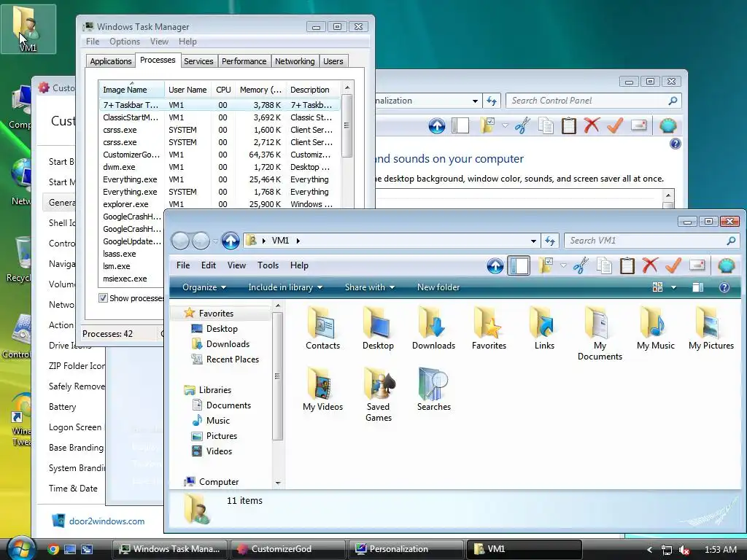The width and height of the screenshot is (747, 560).
Task: Click the volume muted tray icon
Action: [x=684, y=550]
